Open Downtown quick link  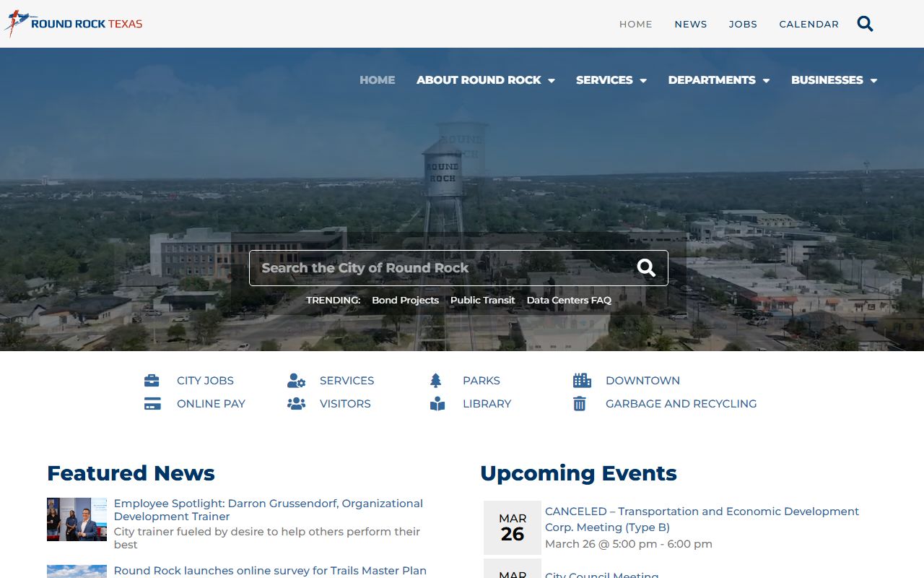click(x=642, y=381)
